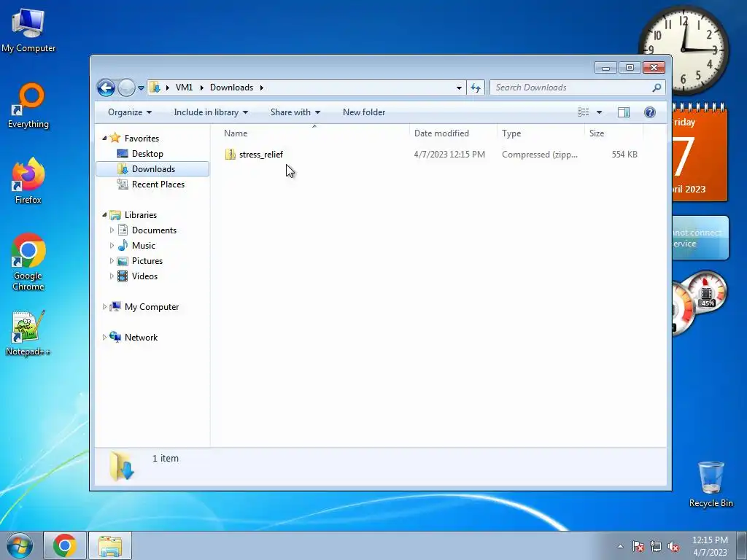Select Downloads in the navigation pane
Screen dimensions: 747x560
152,169
